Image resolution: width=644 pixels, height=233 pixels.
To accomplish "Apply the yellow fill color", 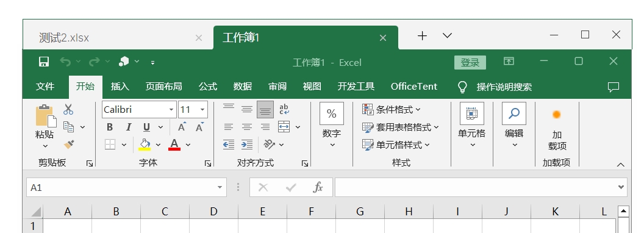I will (145, 144).
